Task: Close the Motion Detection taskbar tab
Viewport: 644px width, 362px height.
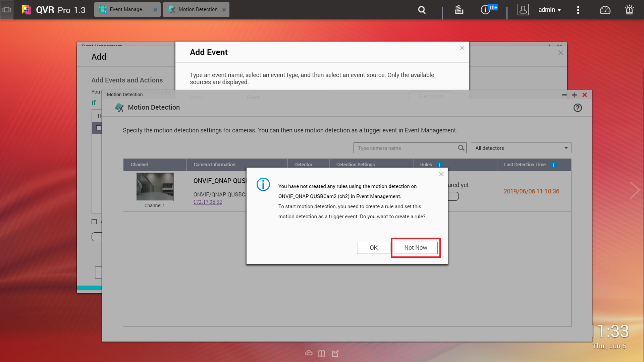Action: pyautogui.click(x=224, y=10)
